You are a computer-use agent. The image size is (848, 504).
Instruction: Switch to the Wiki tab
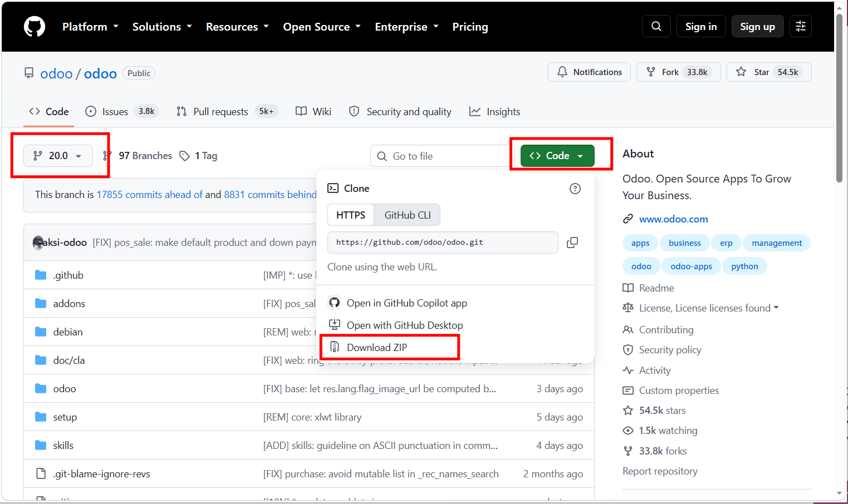coord(313,112)
